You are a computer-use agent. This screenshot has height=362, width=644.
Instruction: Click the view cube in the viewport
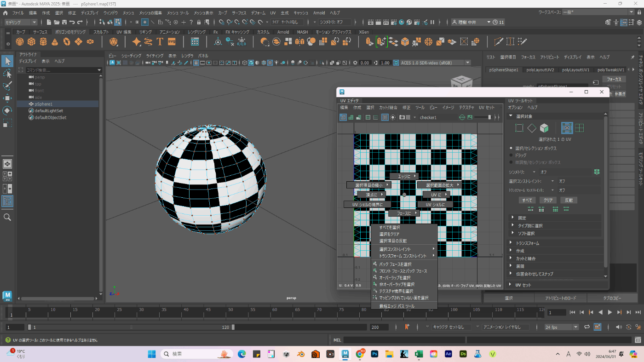[x=461, y=83]
